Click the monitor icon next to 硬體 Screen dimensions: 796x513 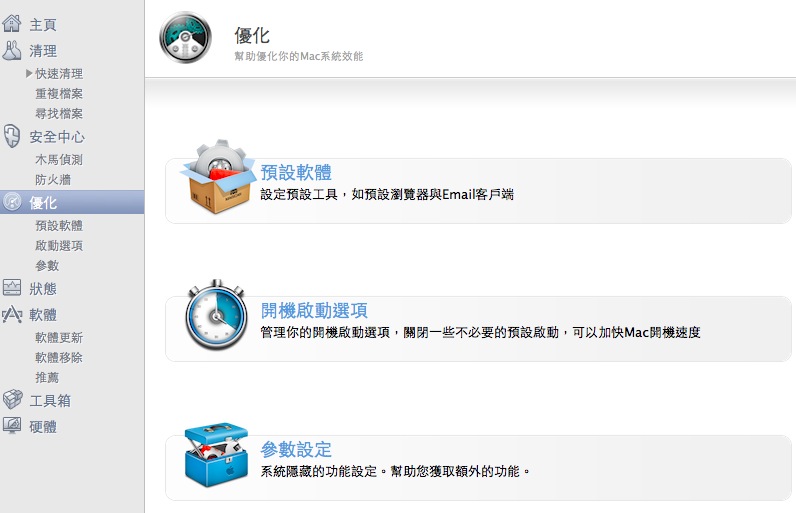[x=12, y=426]
